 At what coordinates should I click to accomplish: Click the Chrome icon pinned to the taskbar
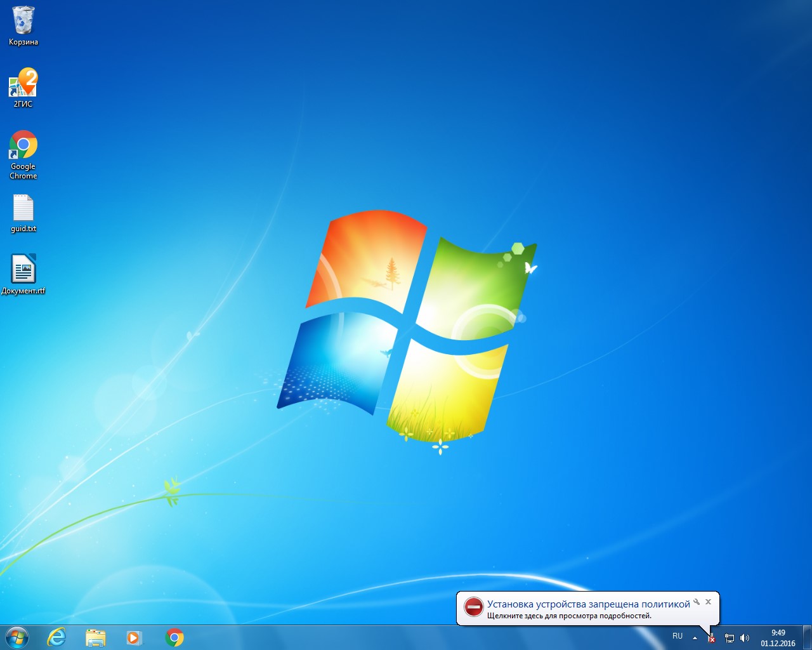pos(174,637)
